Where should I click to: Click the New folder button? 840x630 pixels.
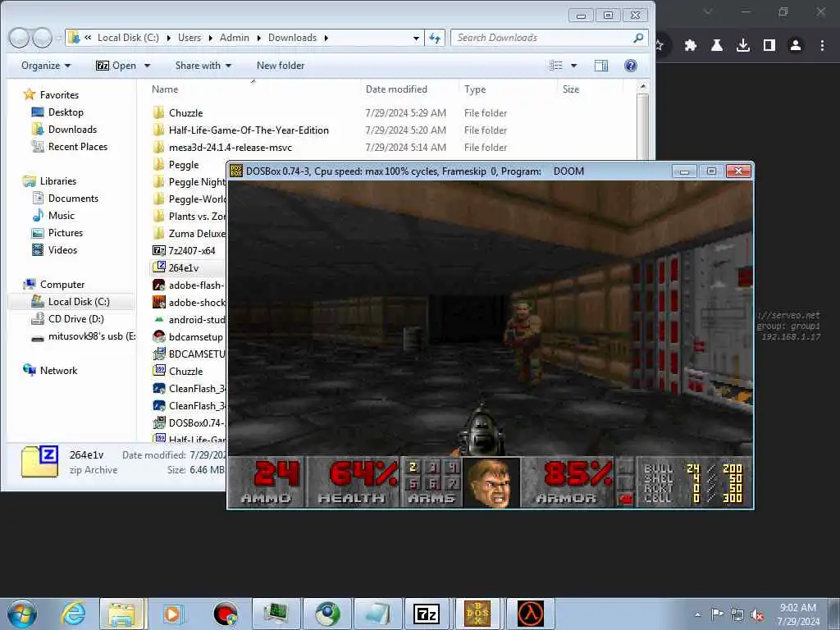pos(281,66)
